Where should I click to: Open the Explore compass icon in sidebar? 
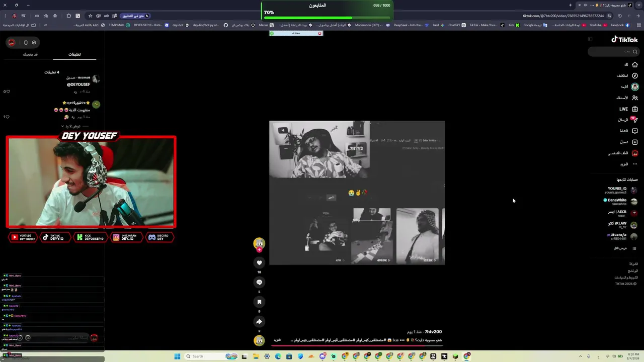635,75
